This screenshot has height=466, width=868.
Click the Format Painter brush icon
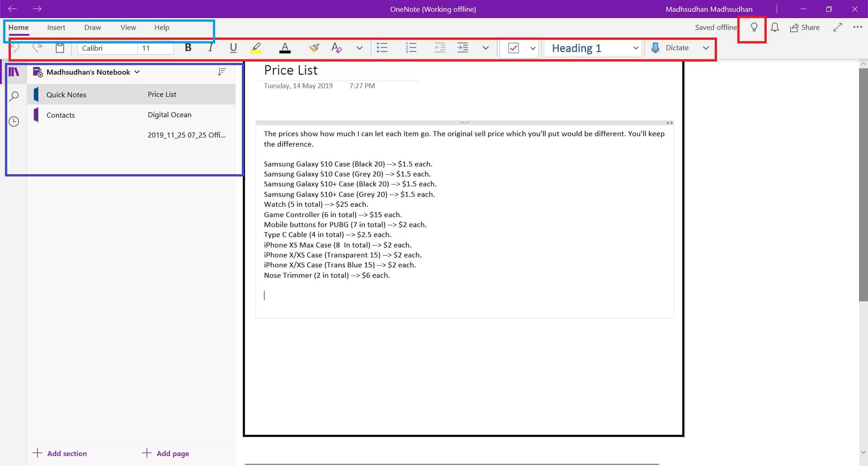314,48
